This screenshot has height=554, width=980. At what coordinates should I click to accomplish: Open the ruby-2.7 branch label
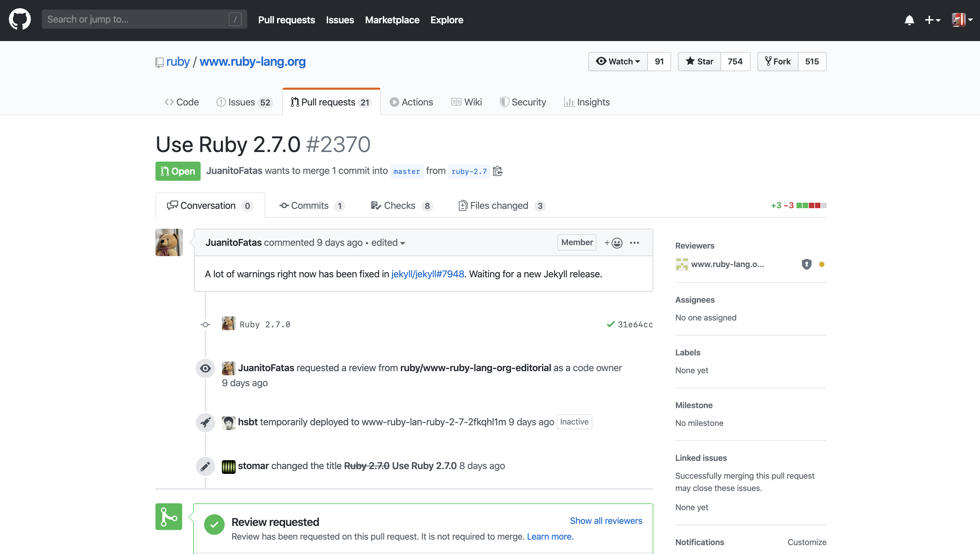pos(469,171)
